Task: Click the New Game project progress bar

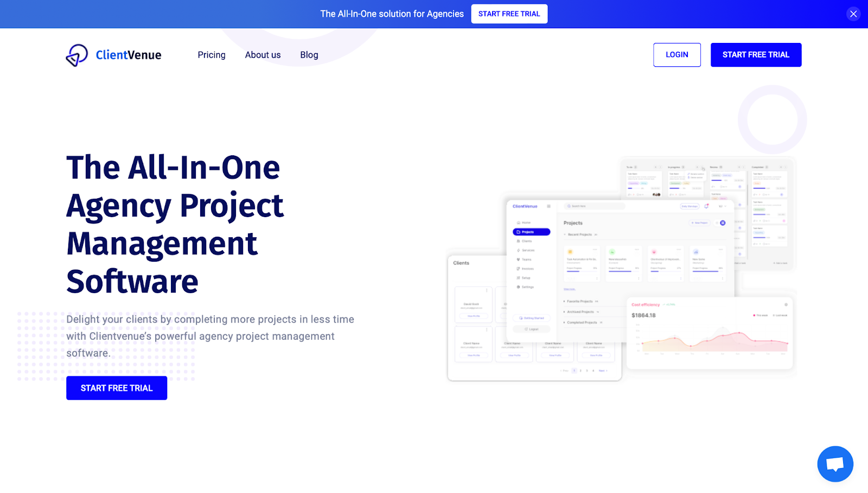Action: (x=707, y=271)
